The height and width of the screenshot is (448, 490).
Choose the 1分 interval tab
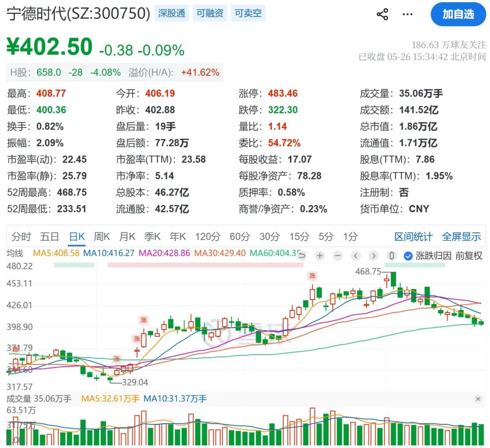(350, 236)
